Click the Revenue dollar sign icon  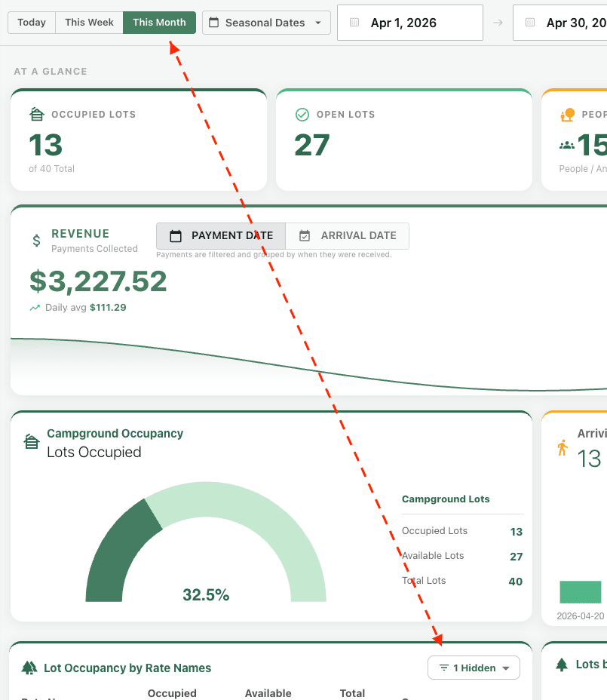[x=37, y=241]
